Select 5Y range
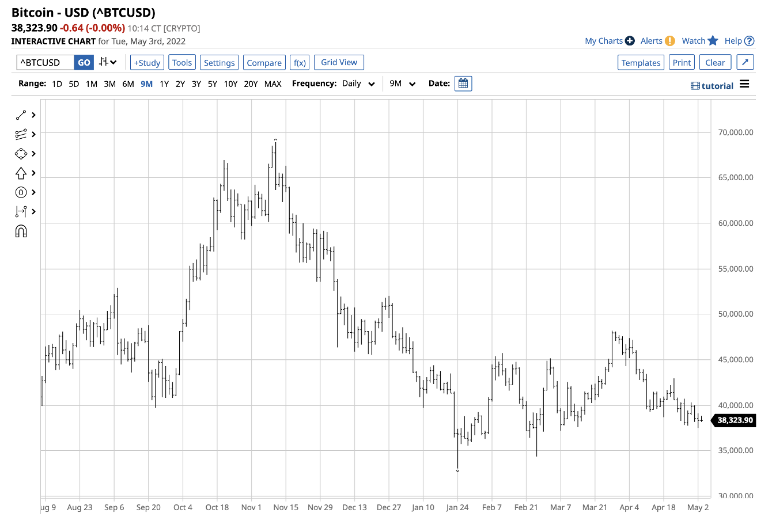 [213, 84]
